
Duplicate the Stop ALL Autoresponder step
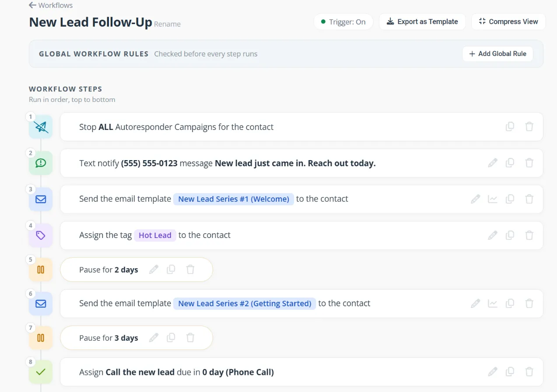[510, 127]
